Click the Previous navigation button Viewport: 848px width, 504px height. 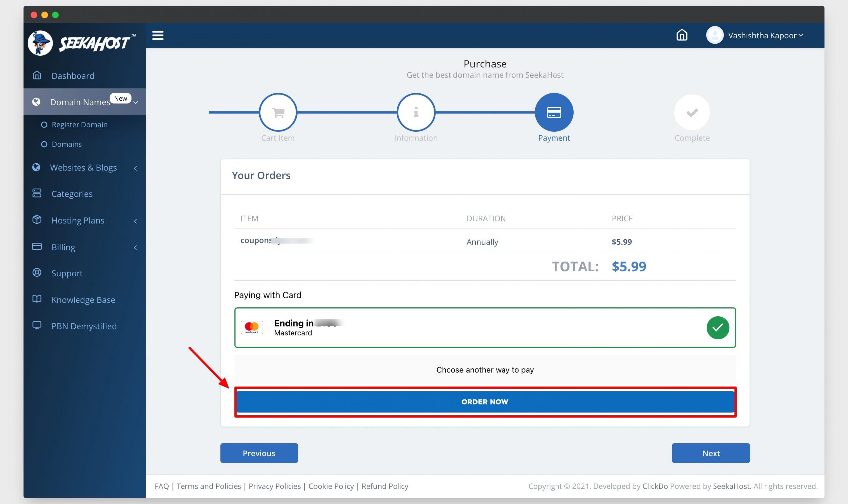[259, 453]
